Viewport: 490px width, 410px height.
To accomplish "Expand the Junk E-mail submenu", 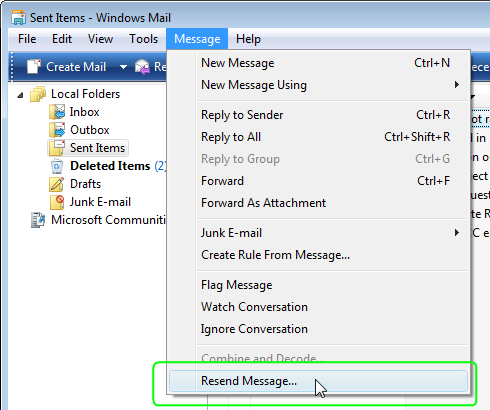I will tap(457, 233).
